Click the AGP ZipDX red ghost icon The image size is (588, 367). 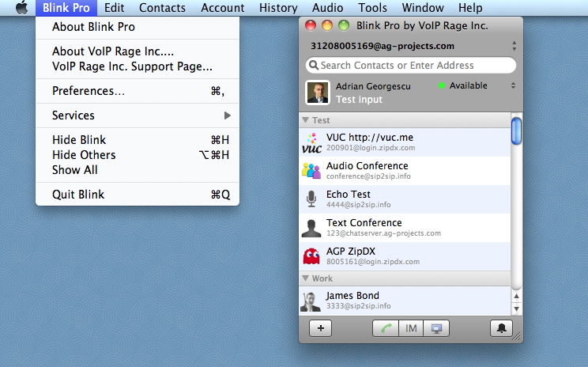311,256
